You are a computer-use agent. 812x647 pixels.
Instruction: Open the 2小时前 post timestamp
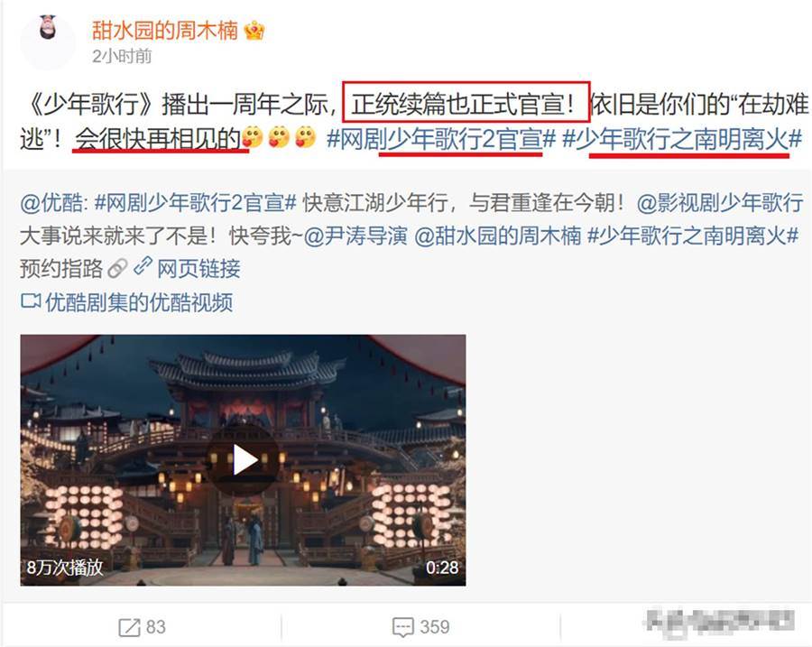[122, 56]
